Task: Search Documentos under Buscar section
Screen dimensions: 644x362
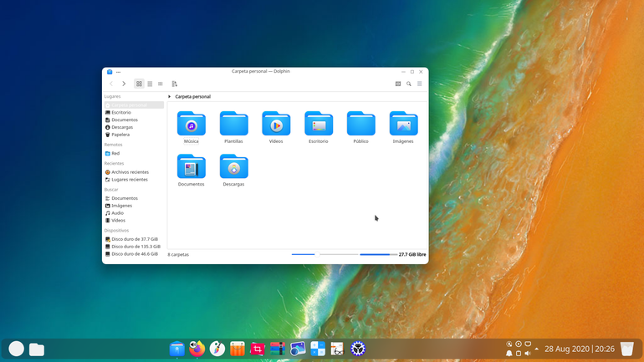Action: 134,198
